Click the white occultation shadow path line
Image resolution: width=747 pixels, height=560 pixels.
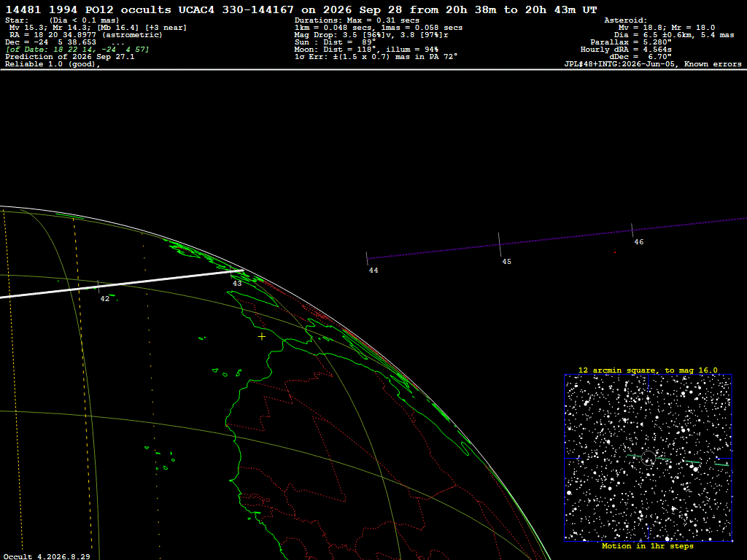coord(122,284)
